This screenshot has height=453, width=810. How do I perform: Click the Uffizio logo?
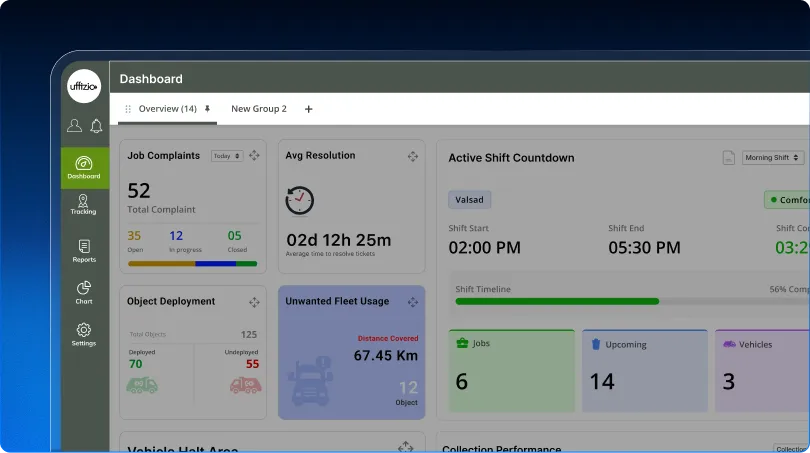pos(84,86)
